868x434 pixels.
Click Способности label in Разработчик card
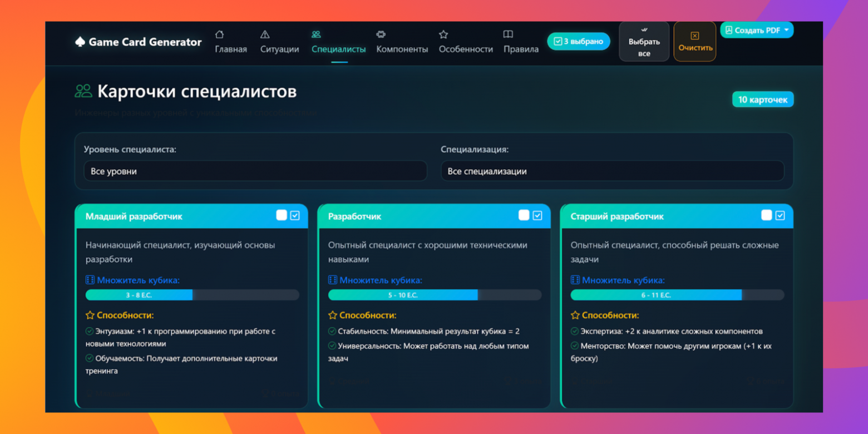(x=368, y=315)
